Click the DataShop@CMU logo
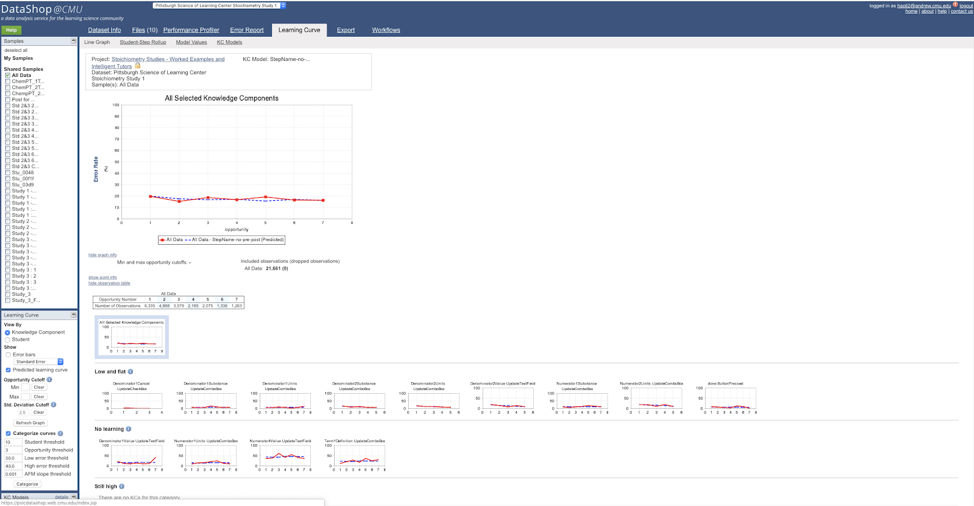Image resolution: width=974 pixels, height=506 pixels. click(42, 9)
